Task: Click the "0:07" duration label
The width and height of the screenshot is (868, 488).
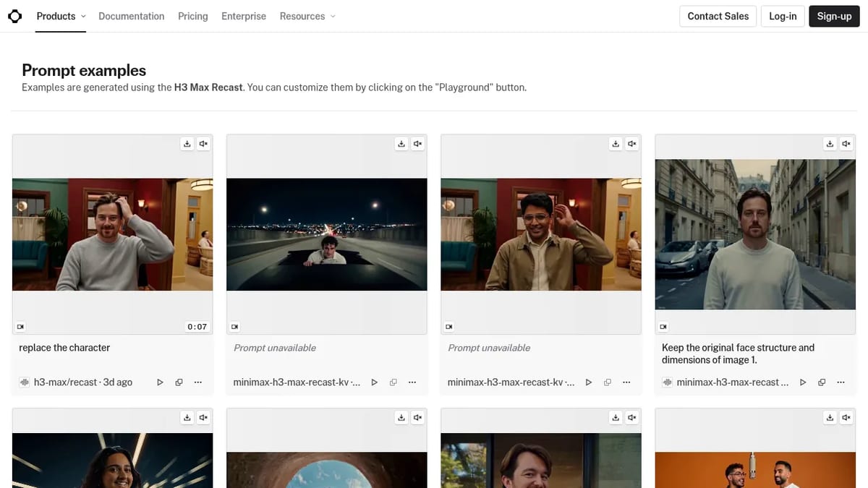Action: [x=197, y=327]
